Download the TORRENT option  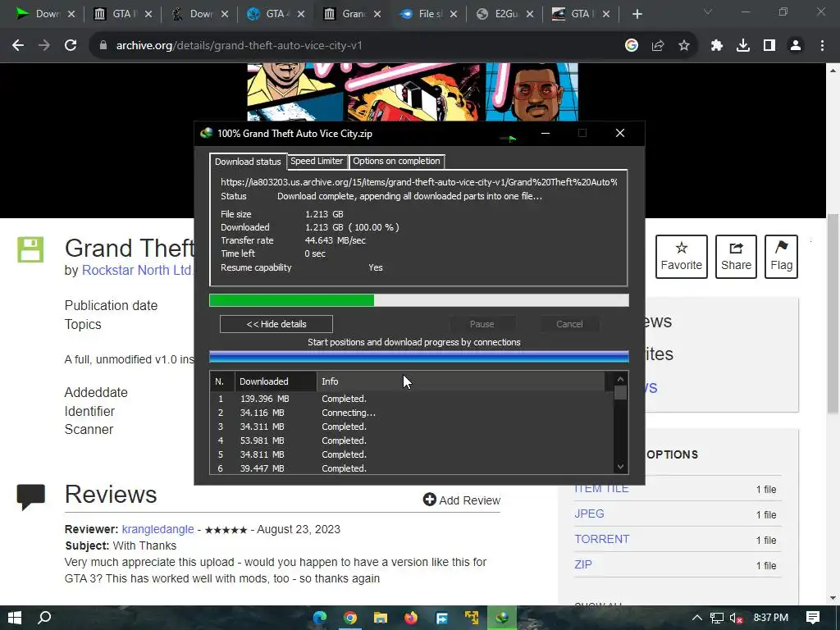click(601, 539)
